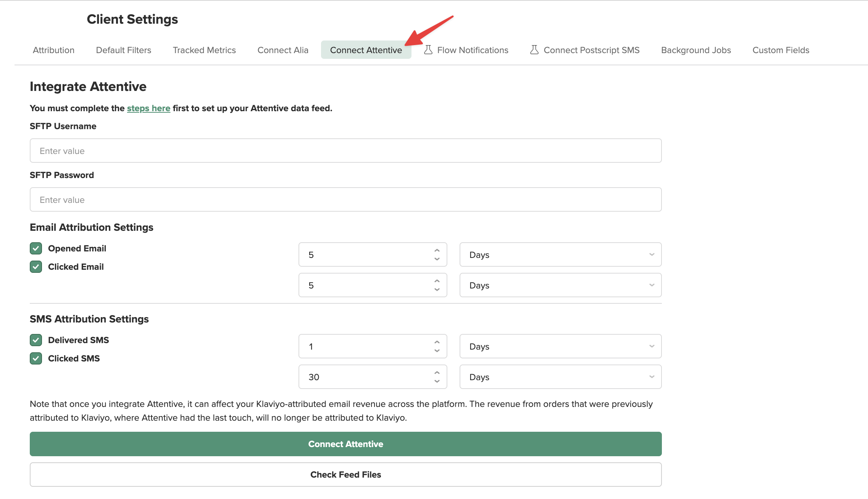Open the Attribution tab

53,50
